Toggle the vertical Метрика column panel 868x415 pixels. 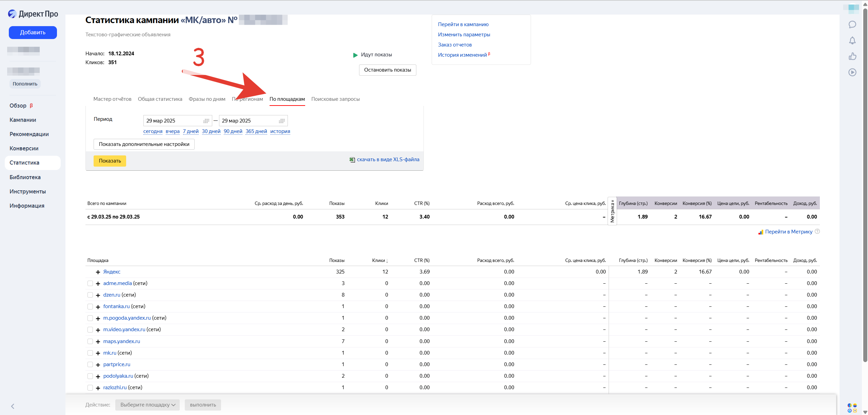pyautogui.click(x=612, y=211)
